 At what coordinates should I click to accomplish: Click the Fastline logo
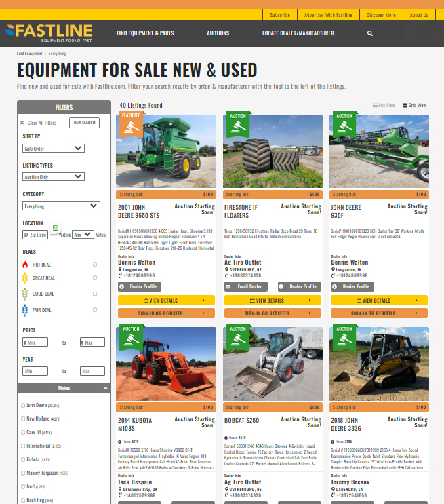(49, 33)
